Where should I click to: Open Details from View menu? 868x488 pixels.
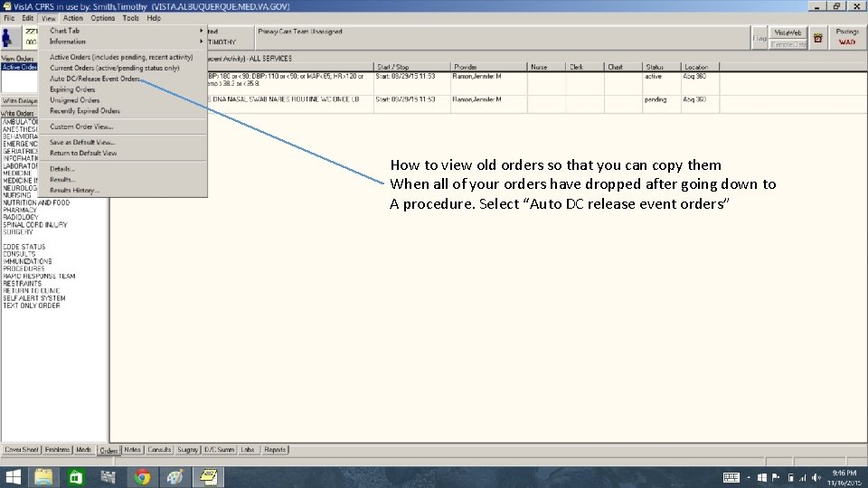62,169
